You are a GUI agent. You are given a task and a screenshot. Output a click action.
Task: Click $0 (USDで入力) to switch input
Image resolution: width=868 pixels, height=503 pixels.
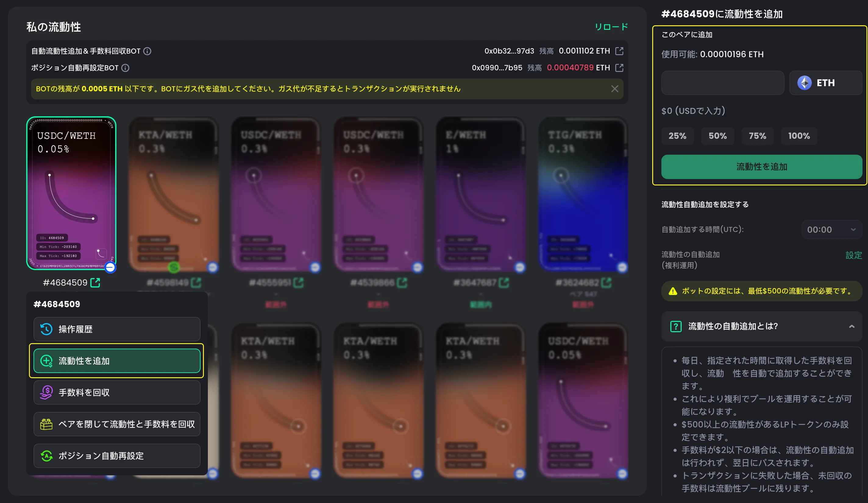[x=693, y=111]
